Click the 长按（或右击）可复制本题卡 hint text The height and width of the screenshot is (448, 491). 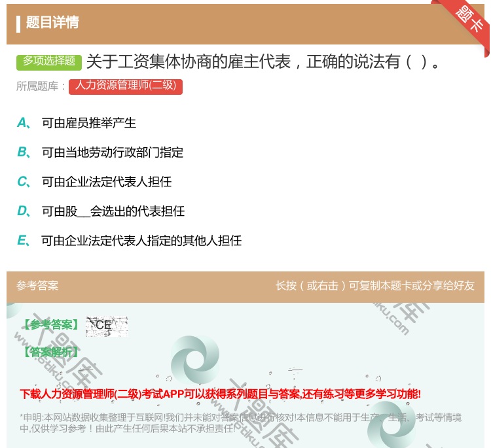pos(375,286)
